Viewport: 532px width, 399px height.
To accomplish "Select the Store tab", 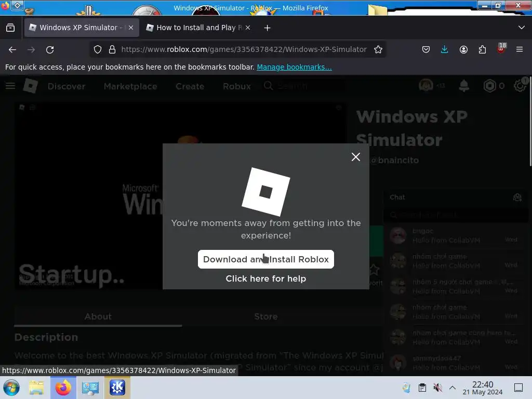I will point(266,316).
